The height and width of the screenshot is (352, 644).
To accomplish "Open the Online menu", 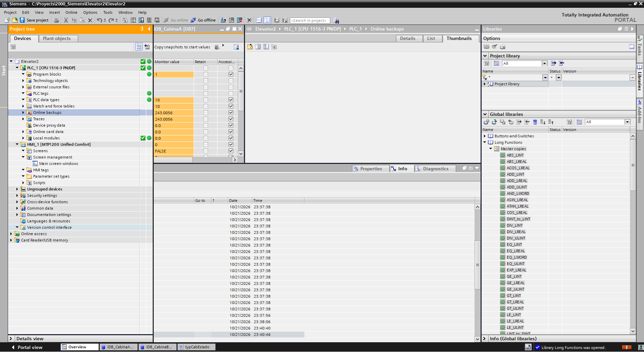I will tap(71, 12).
